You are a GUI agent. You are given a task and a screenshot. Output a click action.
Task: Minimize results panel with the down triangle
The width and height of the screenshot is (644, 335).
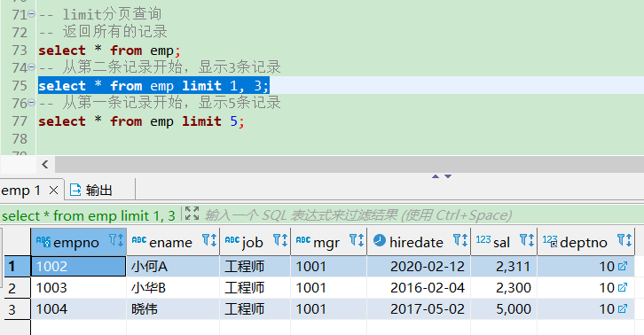click(448, 176)
